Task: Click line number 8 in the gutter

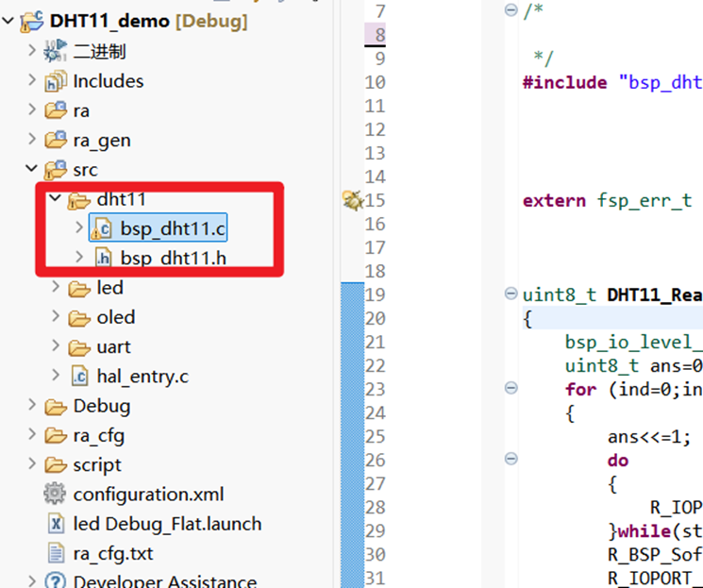Action: pyautogui.click(x=379, y=35)
